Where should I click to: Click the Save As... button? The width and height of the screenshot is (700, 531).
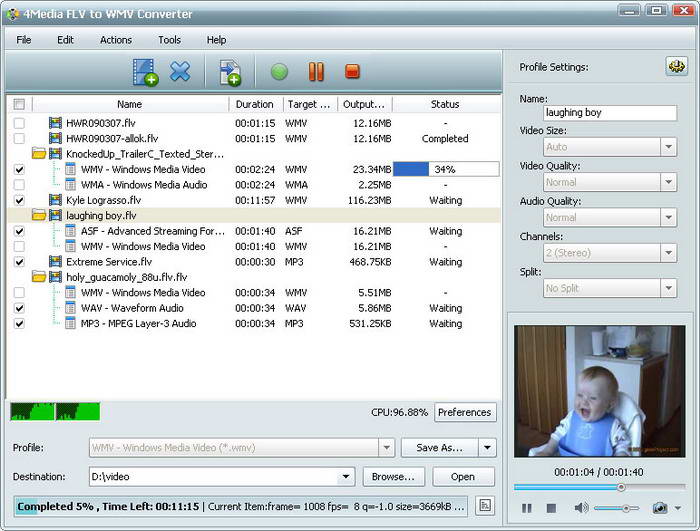(440, 447)
